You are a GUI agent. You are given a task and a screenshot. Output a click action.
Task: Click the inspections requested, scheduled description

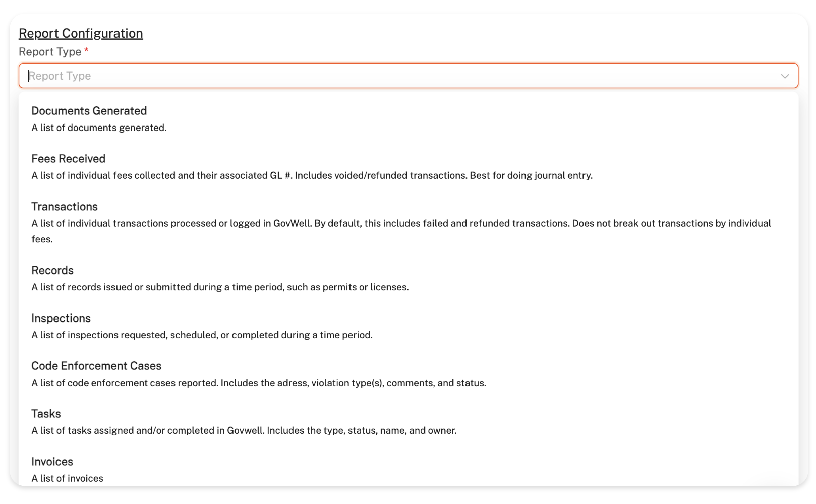click(202, 335)
